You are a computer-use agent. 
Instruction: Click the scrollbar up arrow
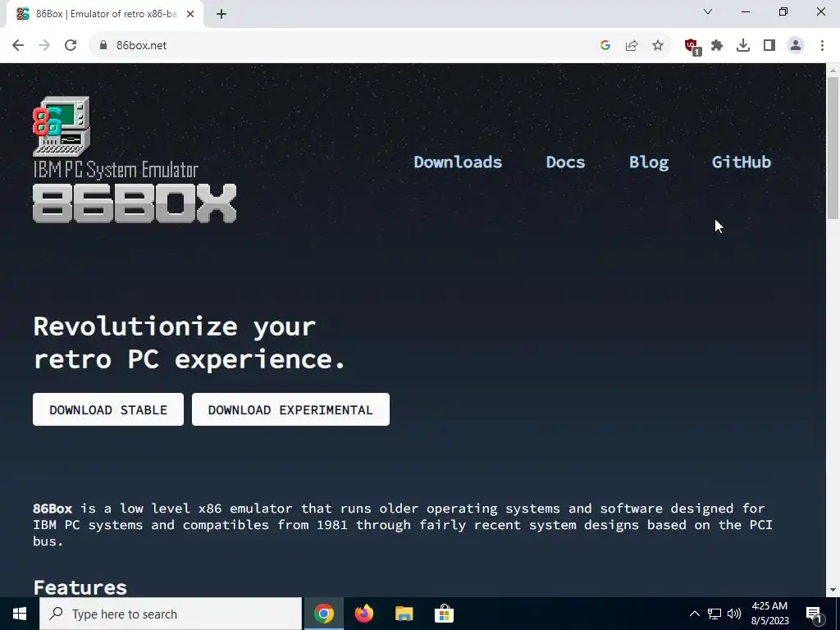point(833,70)
